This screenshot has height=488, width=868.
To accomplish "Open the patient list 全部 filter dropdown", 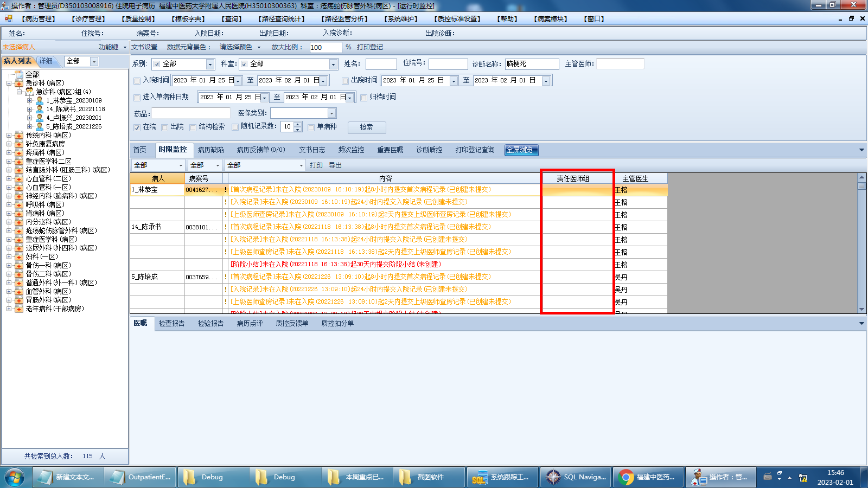I will click(x=94, y=62).
